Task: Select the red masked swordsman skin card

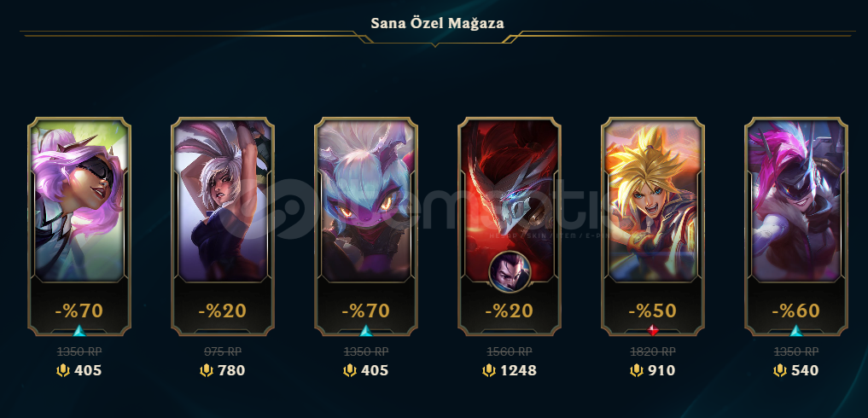Action: (x=510, y=226)
